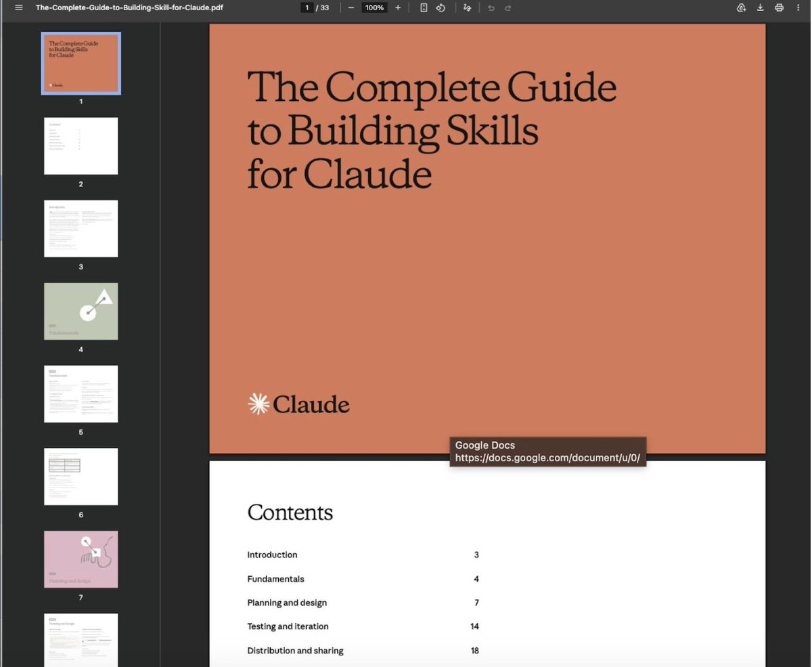This screenshot has width=812, height=667.
Task: Open page 3 Introduction thumbnail
Action: pos(81,228)
